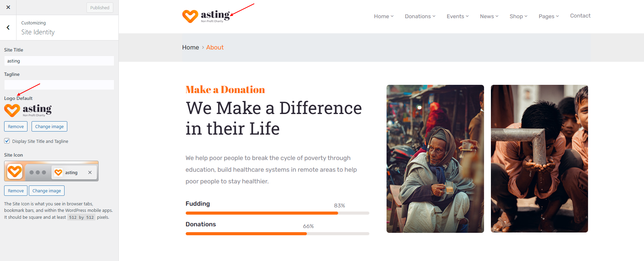Screen dimensions: 644x261
Task: Click the Home breadcrumb link
Action: [x=191, y=47]
